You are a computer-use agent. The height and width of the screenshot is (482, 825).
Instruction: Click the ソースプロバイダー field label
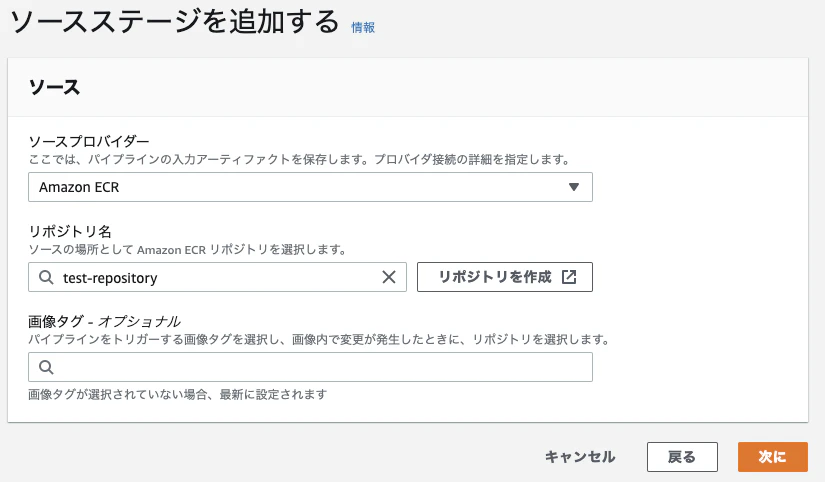click(x=89, y=141)
